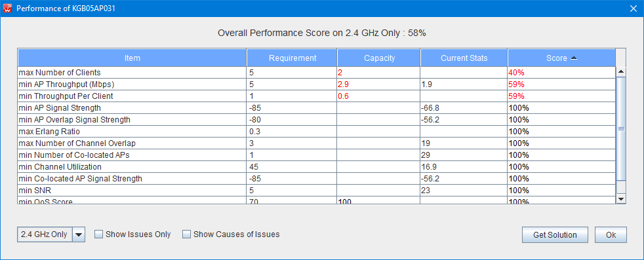Enable Show Issues Only checkbox
Viewport: 644px width, 260px height.
tap(98, 234)
